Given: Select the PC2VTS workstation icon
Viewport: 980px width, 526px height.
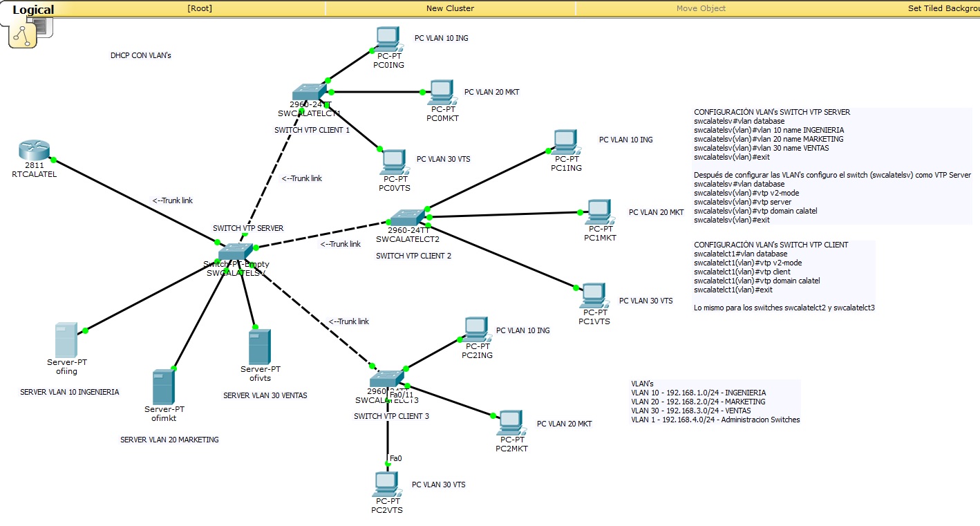Looking at the screenshot, I should pyautogui.click(x=386, y=484).
